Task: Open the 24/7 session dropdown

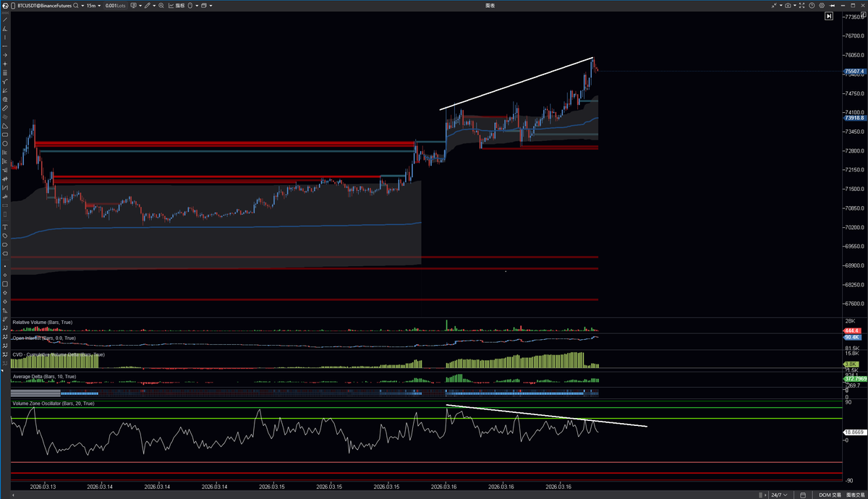Action: [779, 495]
